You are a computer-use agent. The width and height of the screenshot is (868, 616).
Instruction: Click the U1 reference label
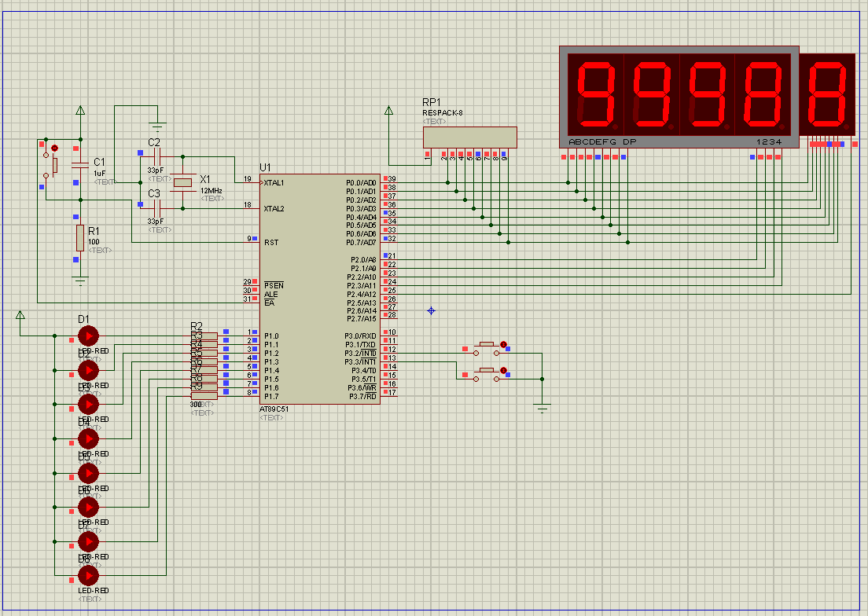[x=265, y=167]
